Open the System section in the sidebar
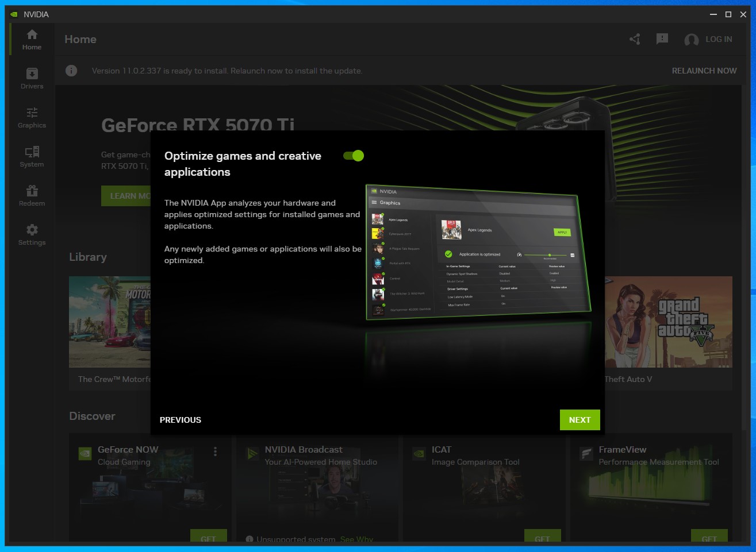 coord(32,157)
